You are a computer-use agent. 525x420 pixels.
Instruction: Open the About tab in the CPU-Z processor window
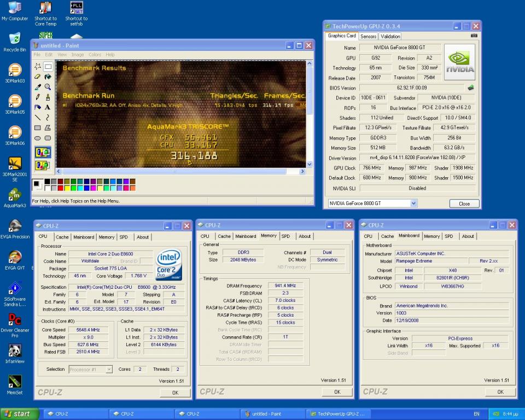coord(143,237)
